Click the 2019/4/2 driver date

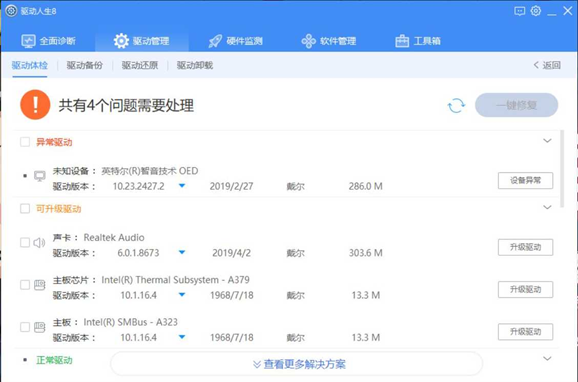click(231, 253)
